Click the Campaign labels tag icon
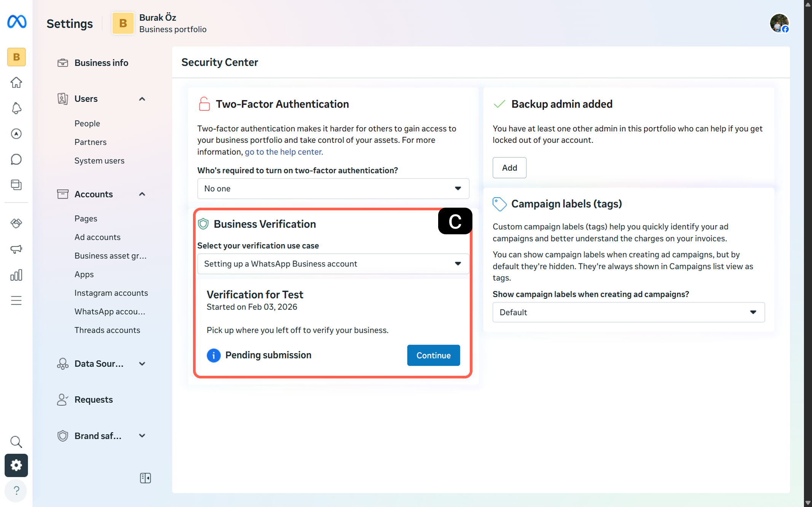This screenshot has height=507, width=812. click(499, 204)
